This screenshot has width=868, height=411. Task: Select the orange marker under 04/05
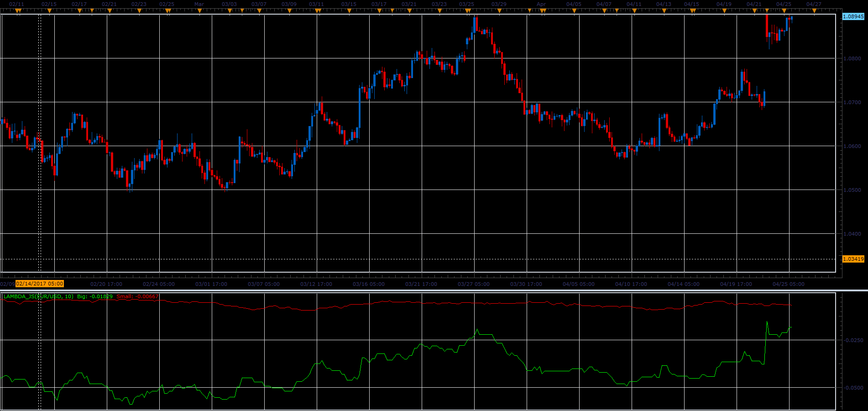click(x=574, y=11)
